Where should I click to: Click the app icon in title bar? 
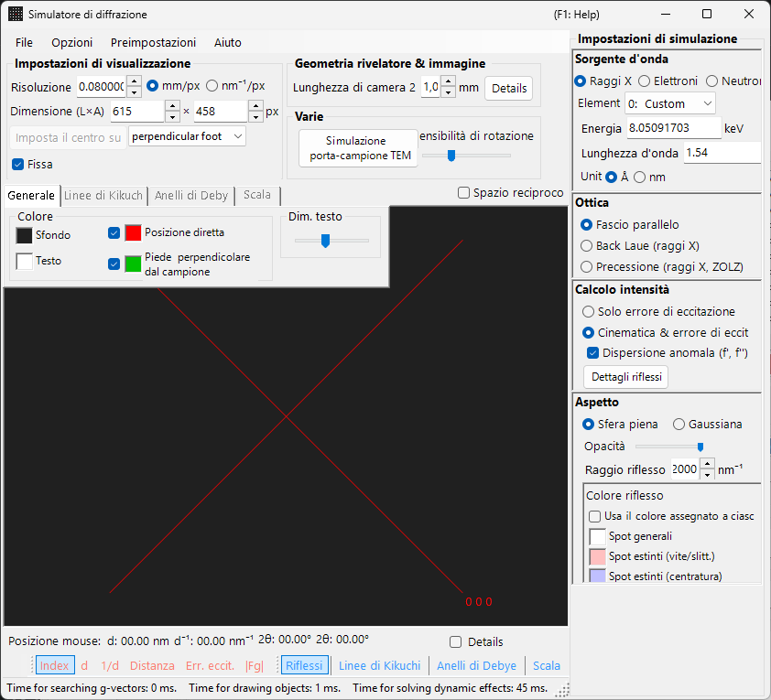(16, 14)
